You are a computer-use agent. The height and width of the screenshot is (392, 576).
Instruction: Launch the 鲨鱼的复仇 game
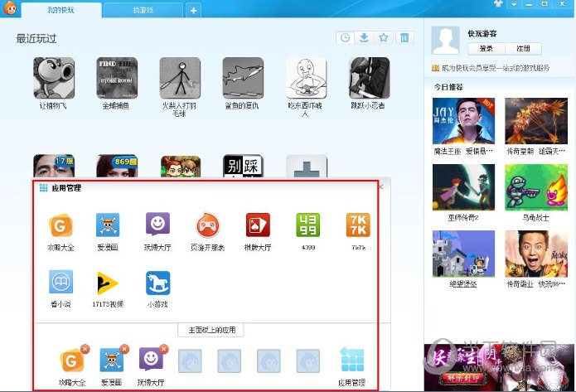pyautogui.click(x=243, y=78)
